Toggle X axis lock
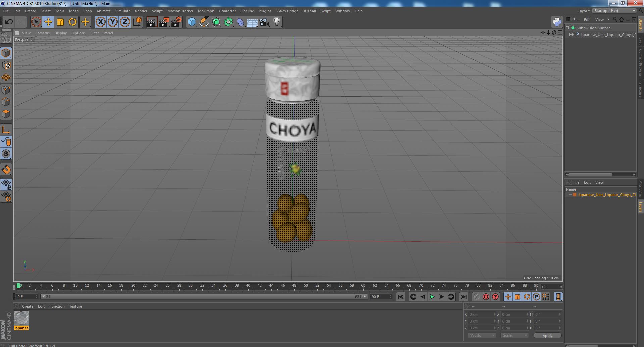 tap(100, 22)
